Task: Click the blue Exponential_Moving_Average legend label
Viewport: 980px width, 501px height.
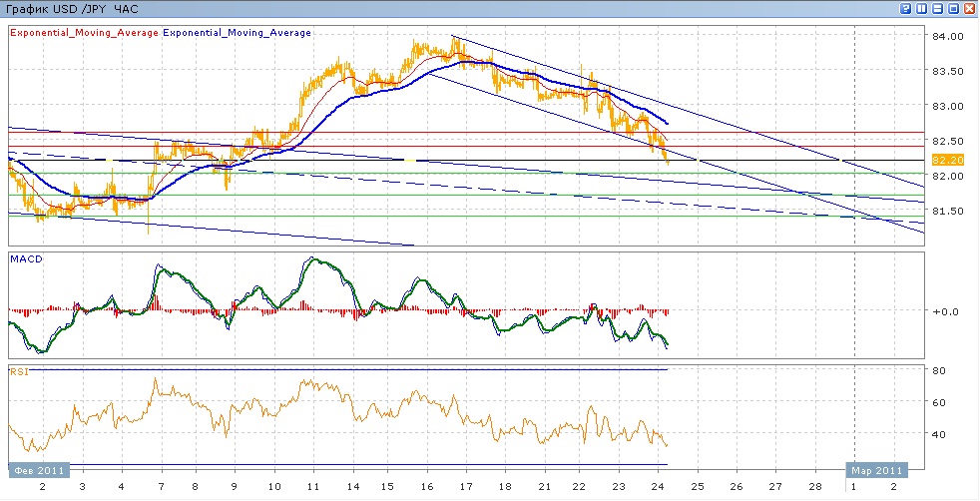Action: click(237, 33)
